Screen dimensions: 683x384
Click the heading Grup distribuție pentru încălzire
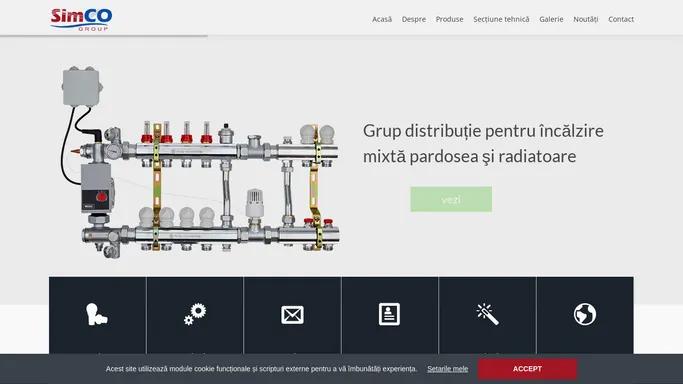pyautogui.click(x=483, y=143)
